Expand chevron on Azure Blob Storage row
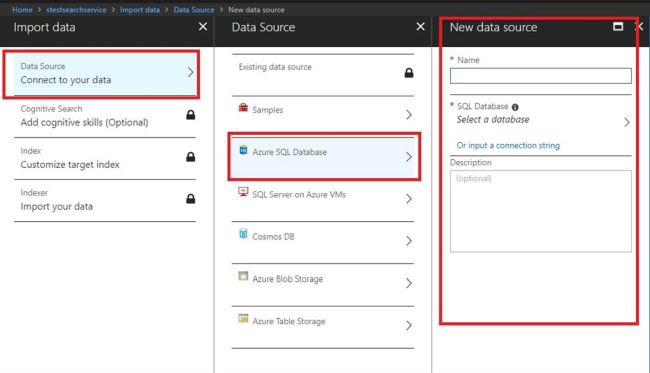This screenshot has width=650, height=373. pos(409,283)
